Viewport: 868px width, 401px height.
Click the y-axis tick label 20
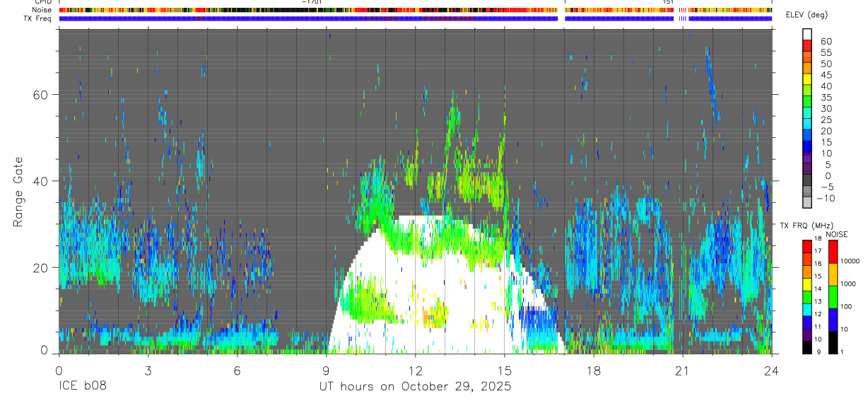click(x=41, y=267)
